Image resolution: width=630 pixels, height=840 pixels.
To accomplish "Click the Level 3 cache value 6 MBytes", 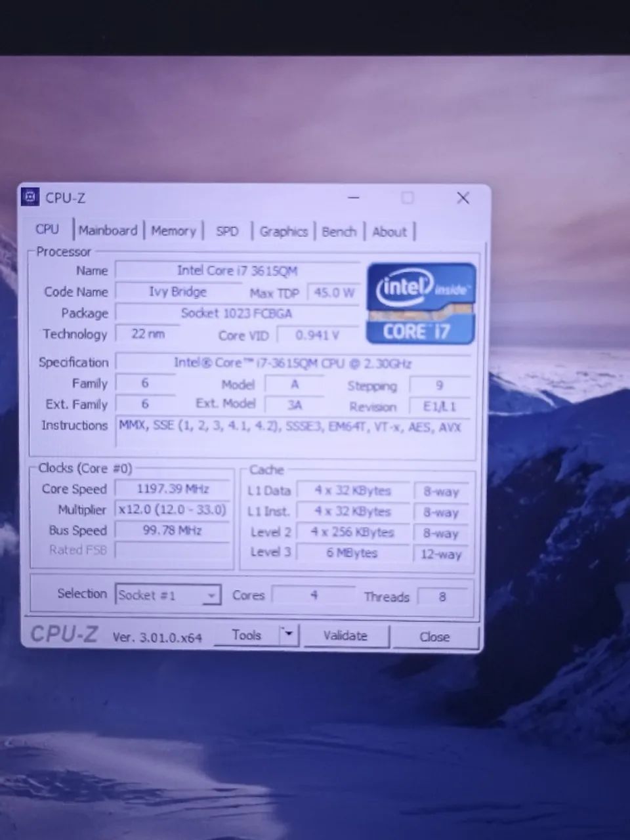I will tap(353, 553).
